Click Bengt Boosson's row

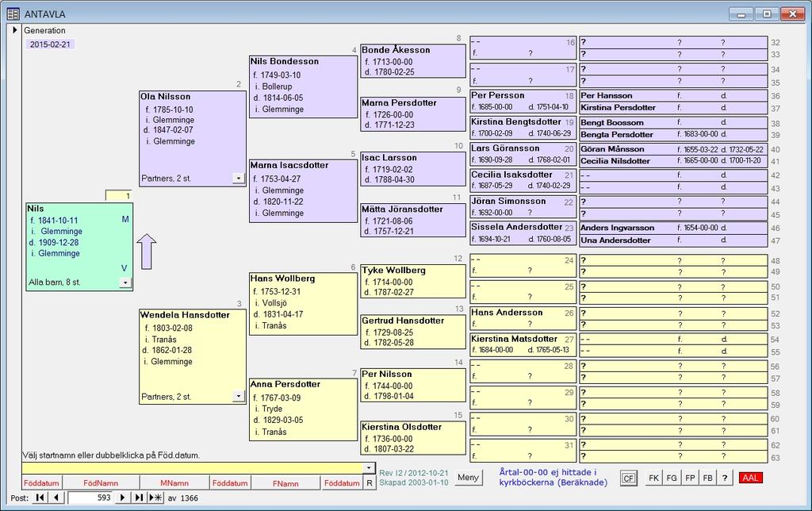coord(673,122)
